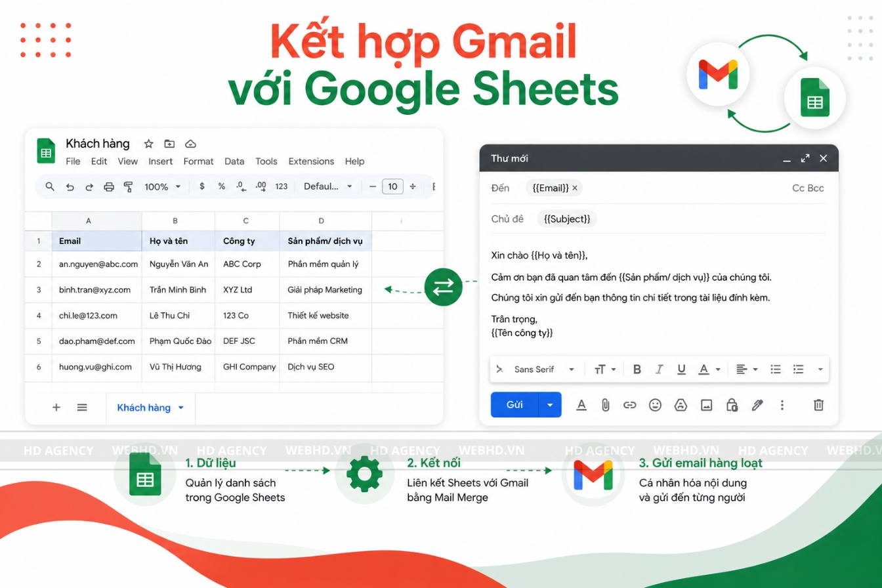Discard the draft with the trash icon
This screenshot has width=882, height=588.
point(818,405)
